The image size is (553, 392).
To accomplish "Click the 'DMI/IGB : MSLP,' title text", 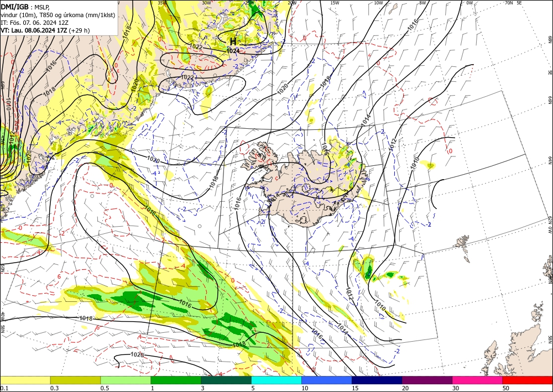I will point(25,7).
